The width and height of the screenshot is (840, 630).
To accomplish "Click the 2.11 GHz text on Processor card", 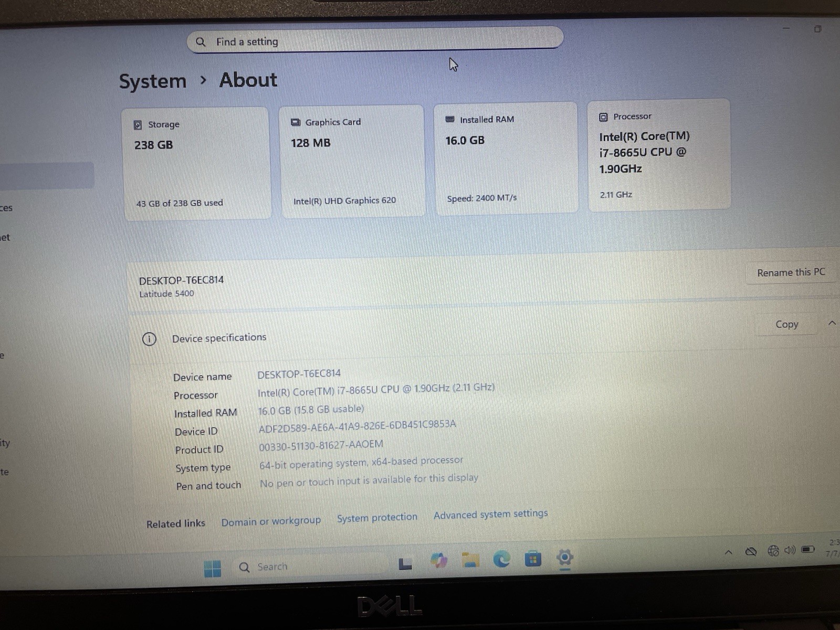I will 616,195.
